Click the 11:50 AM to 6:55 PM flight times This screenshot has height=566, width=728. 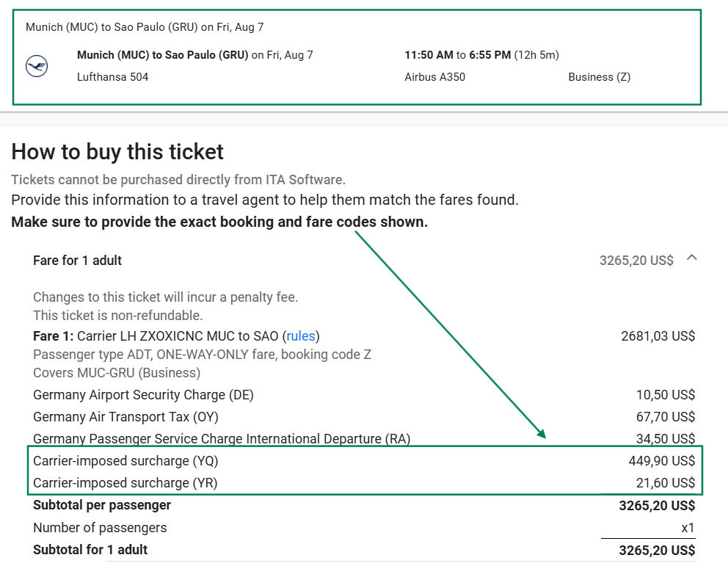[x=481, y=55]
